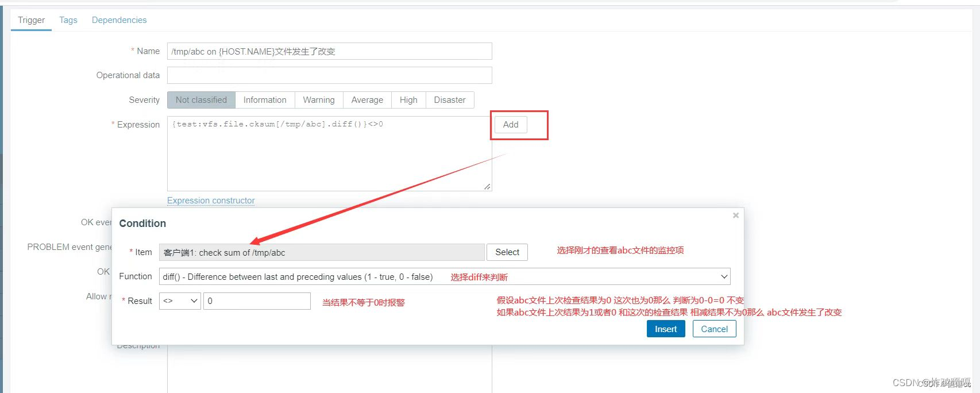Click the Insert button
The width and height of the screenshot is (980, 393).
pyautogui.click(x=666, y=329)
